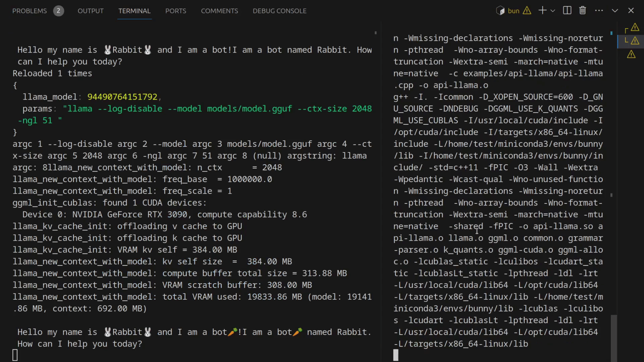644x362 pixels.
Task: Select the second highlighted terminal entry
Action: tap(632, 41)
